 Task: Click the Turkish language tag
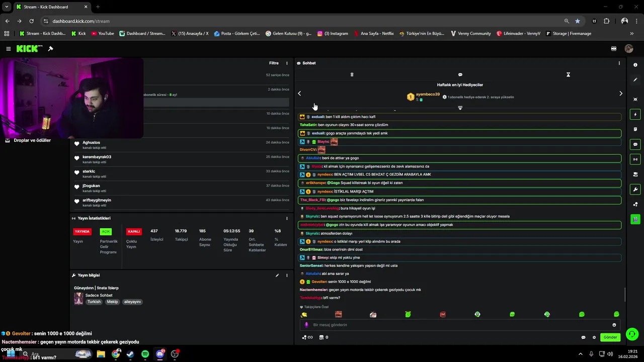coord(94,302)
